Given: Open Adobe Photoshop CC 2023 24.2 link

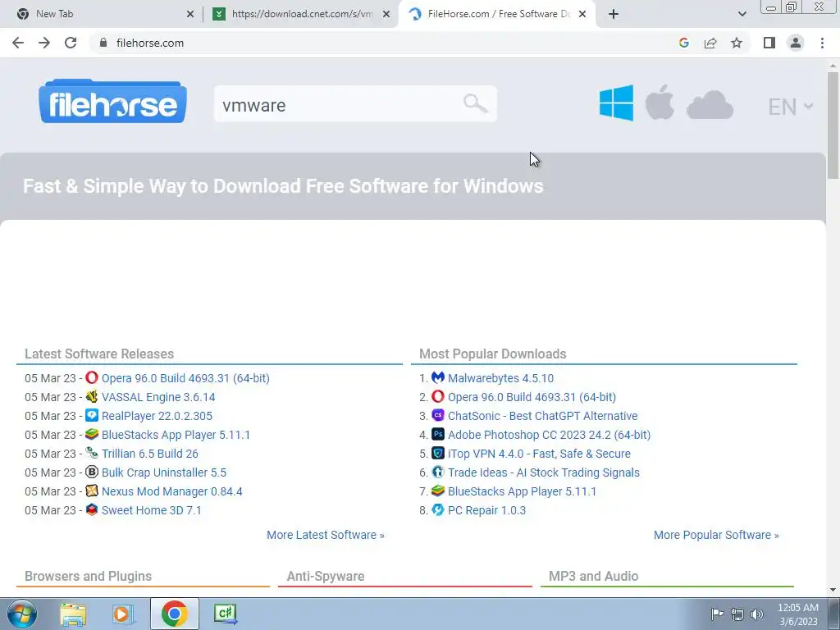Looking at the screenshot, I should (x=549, y=435).
